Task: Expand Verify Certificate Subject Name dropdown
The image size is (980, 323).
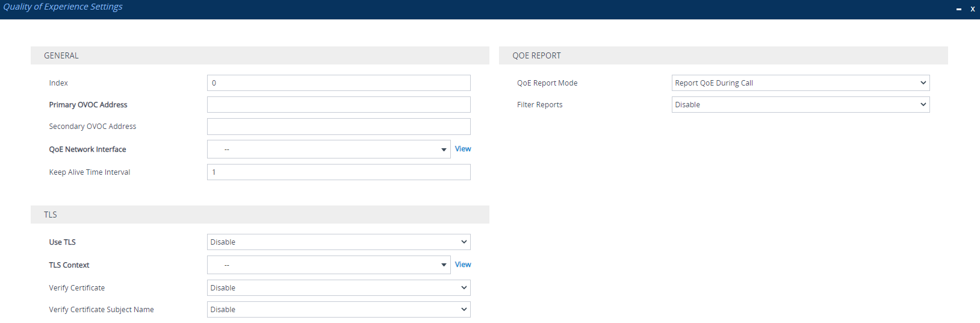Action: 338,310
